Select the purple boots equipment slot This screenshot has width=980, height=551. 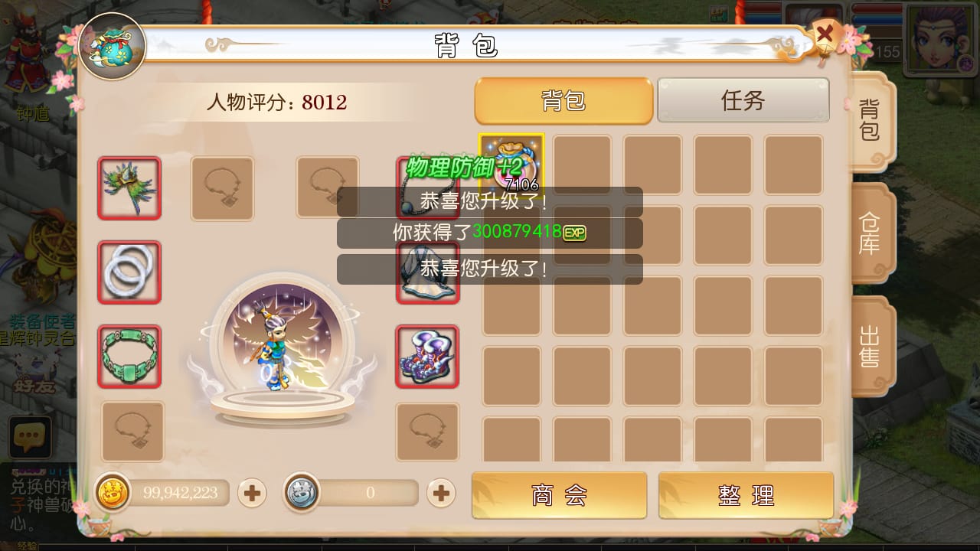click(x=427, y=357)
